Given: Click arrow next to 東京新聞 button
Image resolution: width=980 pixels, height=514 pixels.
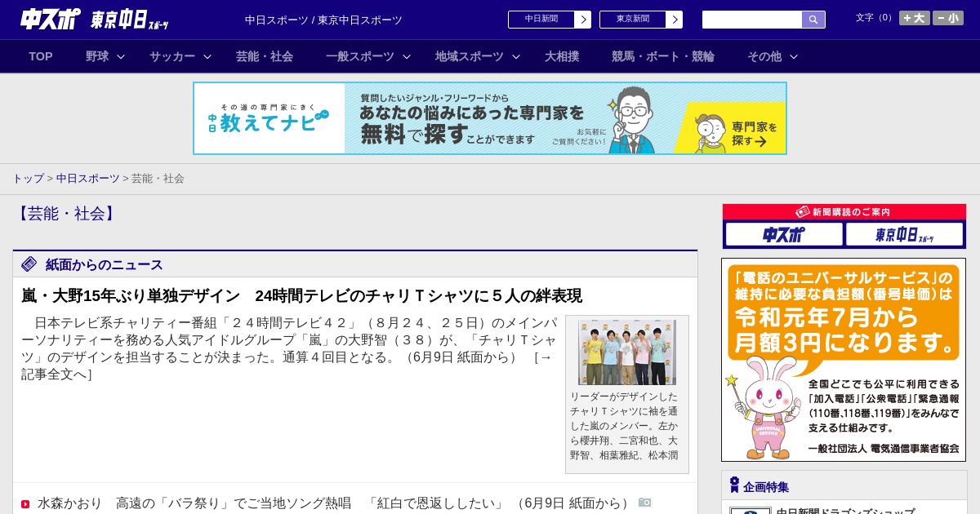Looking at the screenshot, I should coord(675,20).
